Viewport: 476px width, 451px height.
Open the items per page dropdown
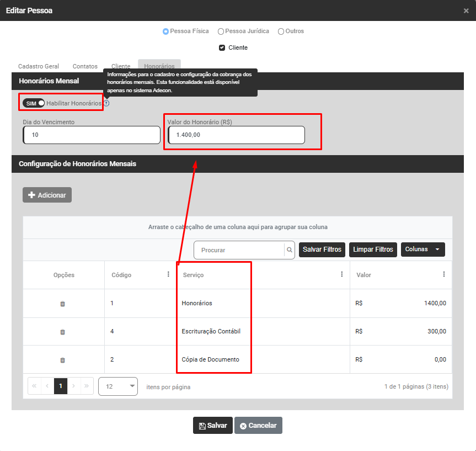[x=117, y=386]
